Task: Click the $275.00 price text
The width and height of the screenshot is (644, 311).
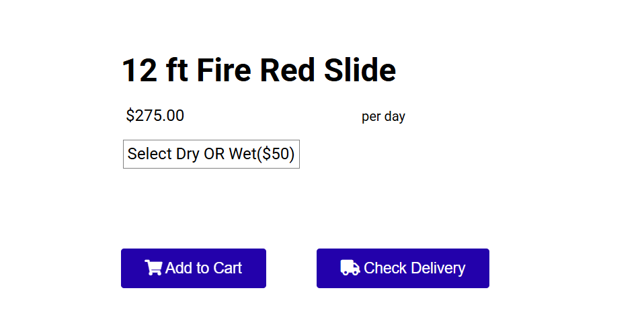Action: click(155, 116)
